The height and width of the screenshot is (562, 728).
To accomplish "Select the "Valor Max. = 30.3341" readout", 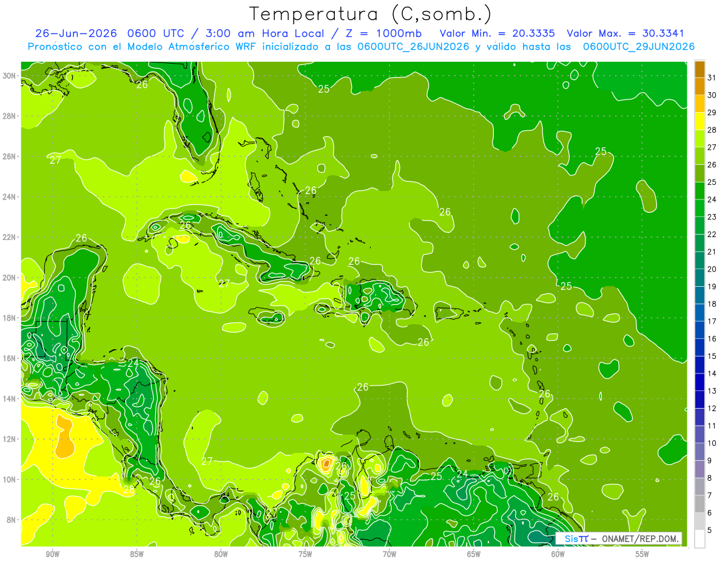I will click(625, 33).
